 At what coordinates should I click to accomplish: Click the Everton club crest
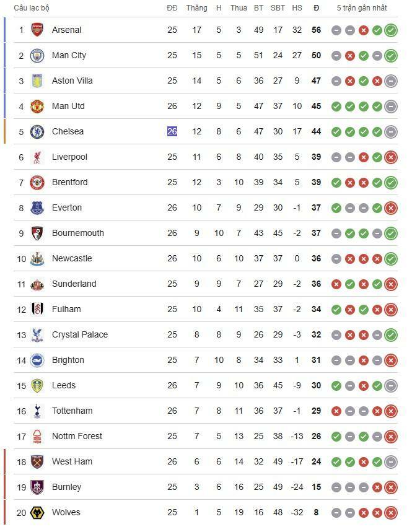(38, 207)
